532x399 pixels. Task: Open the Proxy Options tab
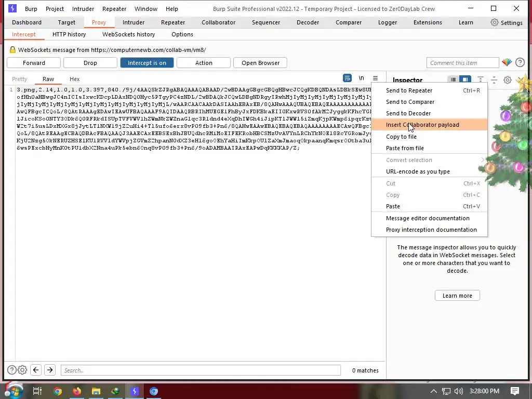(182, 34)
